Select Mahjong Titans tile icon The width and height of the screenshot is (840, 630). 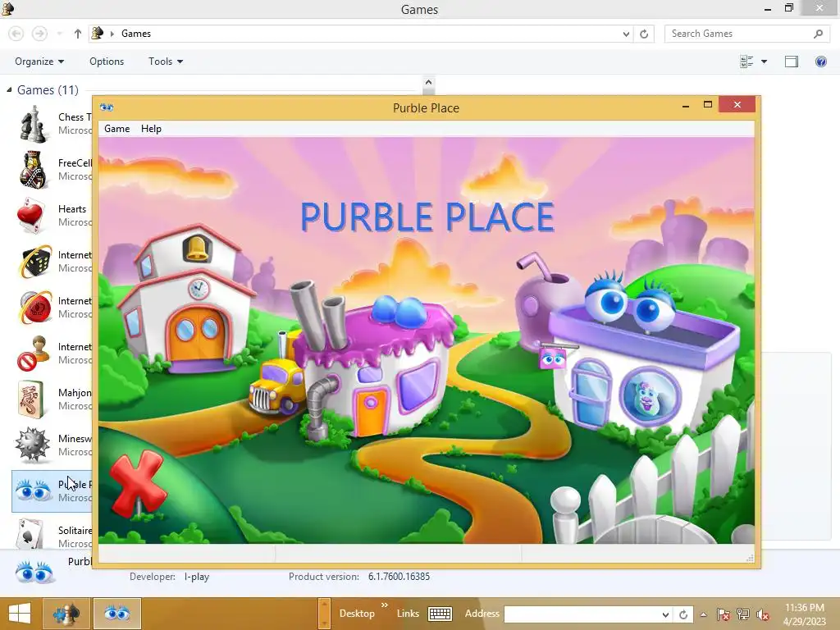point(31,399)
